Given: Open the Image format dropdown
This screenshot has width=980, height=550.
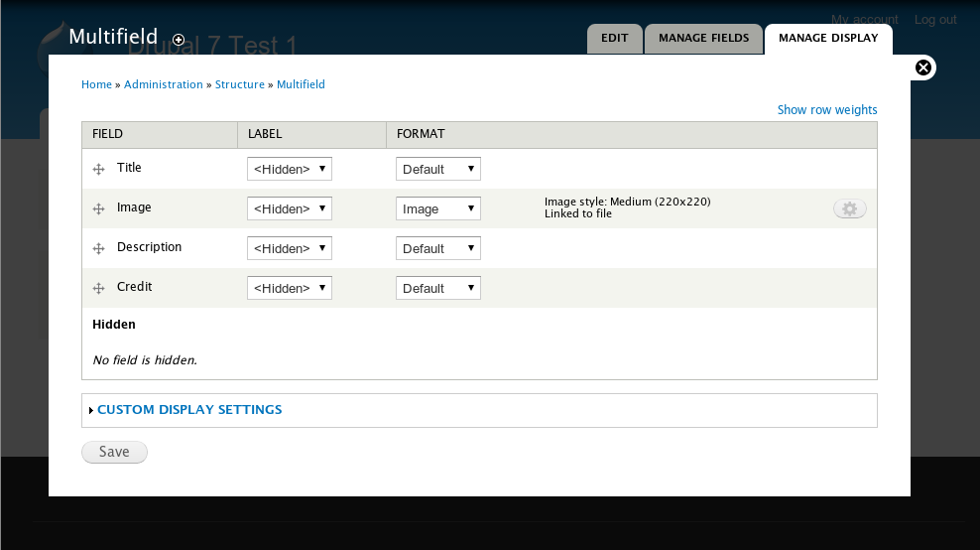Looking at the screenshot, I should pos(438,208).
